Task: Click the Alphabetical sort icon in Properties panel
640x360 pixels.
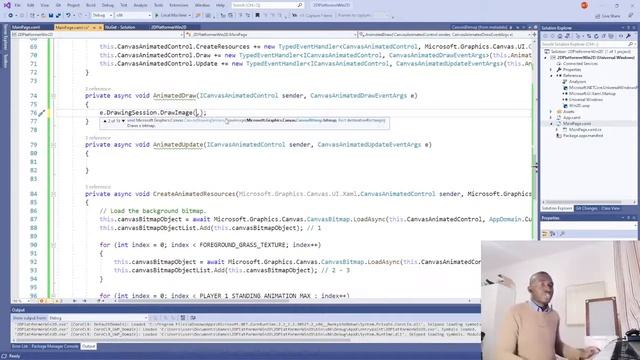Action: click(553, 234)
